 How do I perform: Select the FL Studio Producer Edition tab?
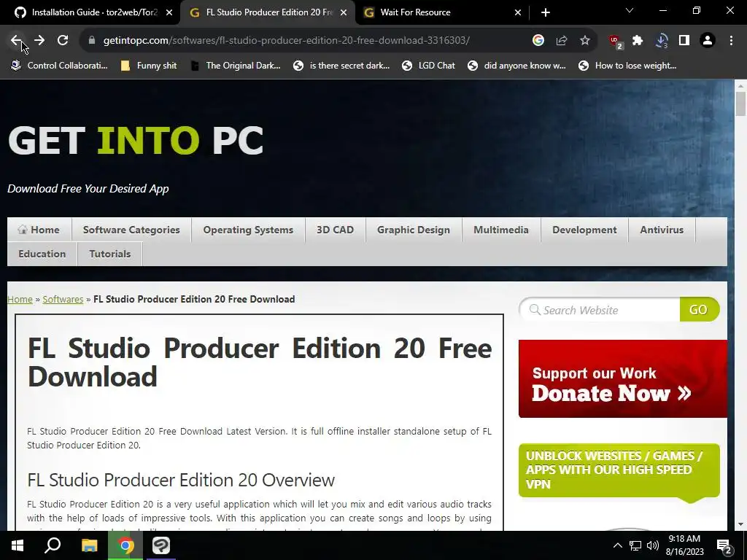(268, 12)
